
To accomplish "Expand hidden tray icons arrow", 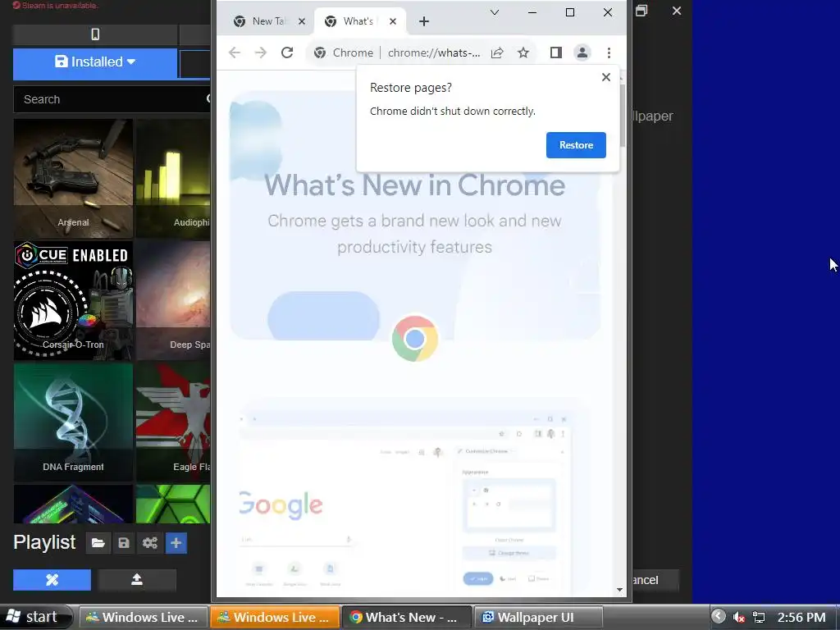I will pos(719,617).
